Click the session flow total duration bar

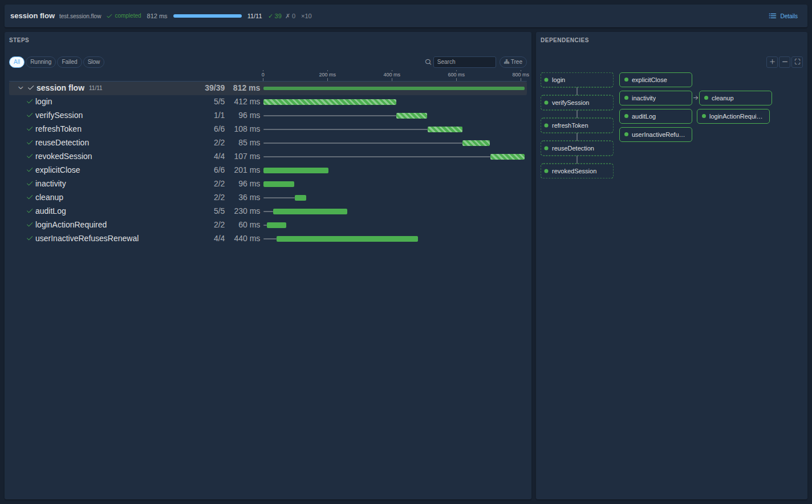[394, 88]
